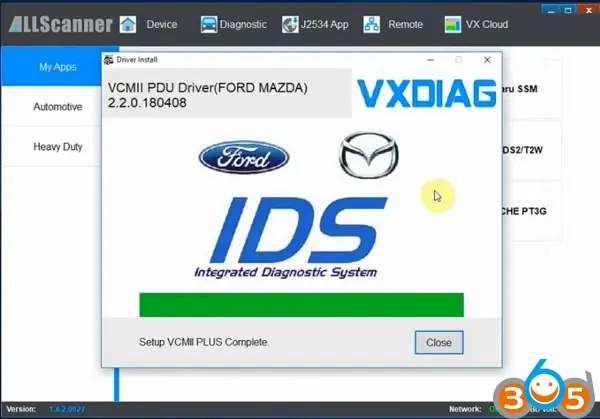Close the Driver Install dialog with X
Screen dimensions: 600x419
coord(487,60)
